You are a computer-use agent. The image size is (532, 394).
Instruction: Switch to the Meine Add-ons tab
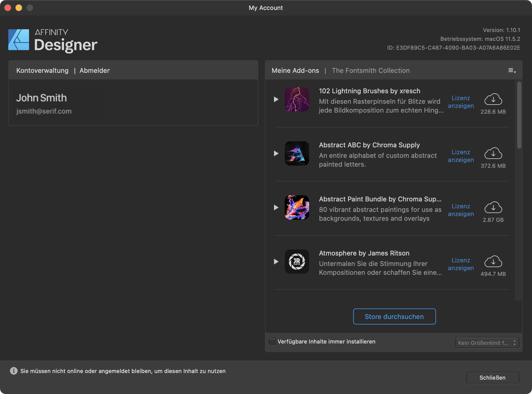coord(295,71)
